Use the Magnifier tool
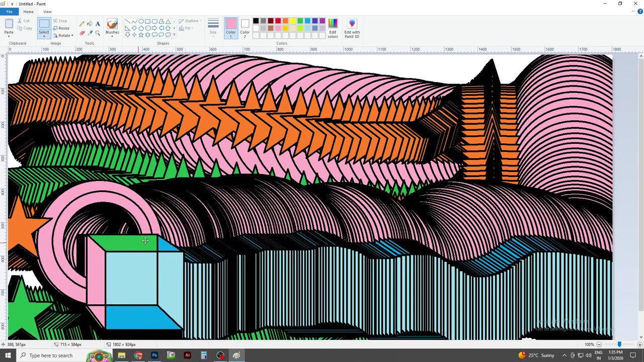The width and height of the screenshot is (644, 362). click(98, 33)
